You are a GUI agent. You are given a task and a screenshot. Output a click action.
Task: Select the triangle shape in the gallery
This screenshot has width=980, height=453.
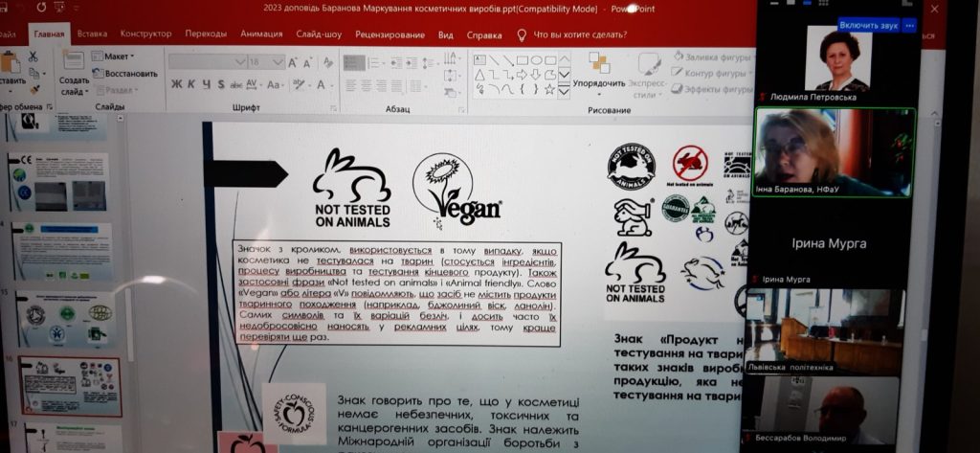click(x=480, y=75)
